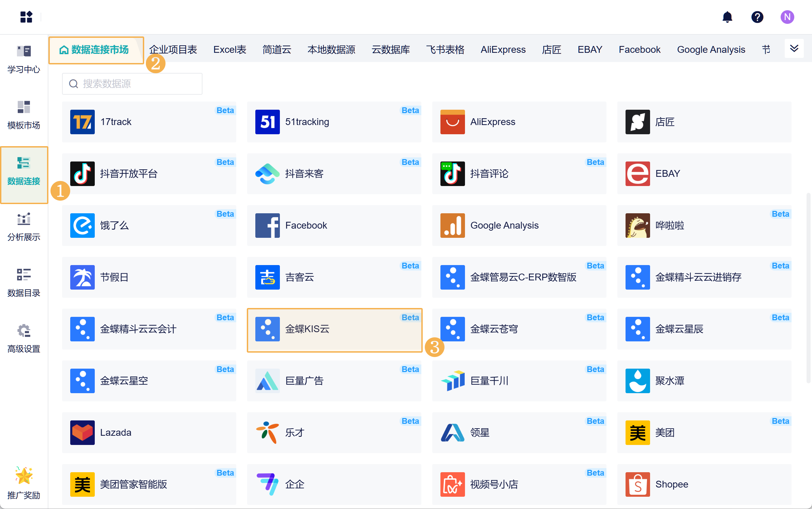
Task: Open the notification bell icon
Action: 727,17
